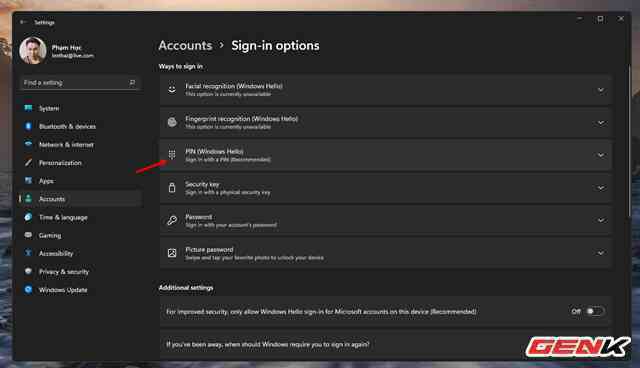Select the Apps icon in sidebar

click(28, 180)
